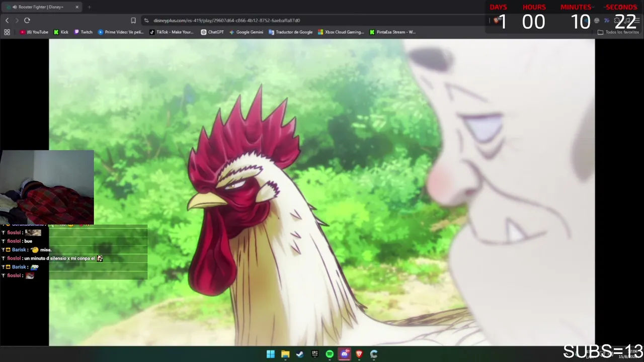This screenshot has width=644, height=362.
Task: Open File Explorer from the taskbar
Action: coord(285,354)
